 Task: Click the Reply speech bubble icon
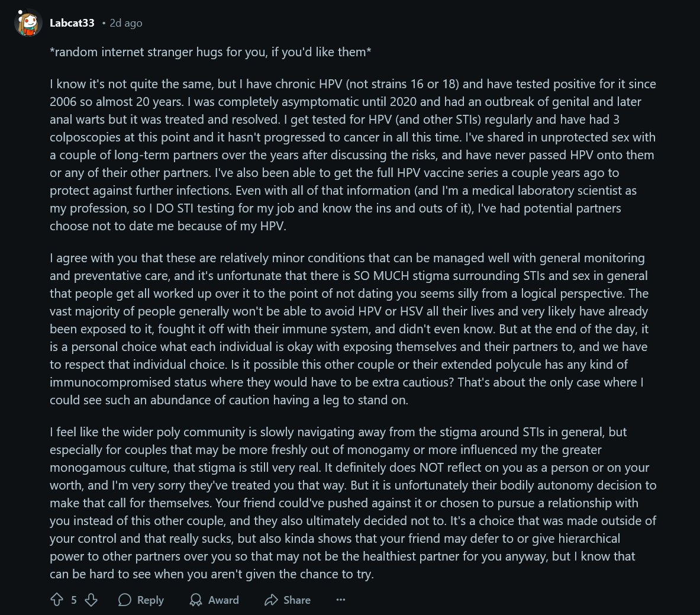click(124, 600)
